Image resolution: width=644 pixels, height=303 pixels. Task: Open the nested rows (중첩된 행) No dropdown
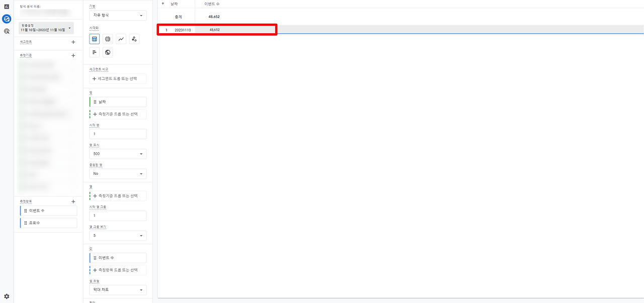click(118, 173)
